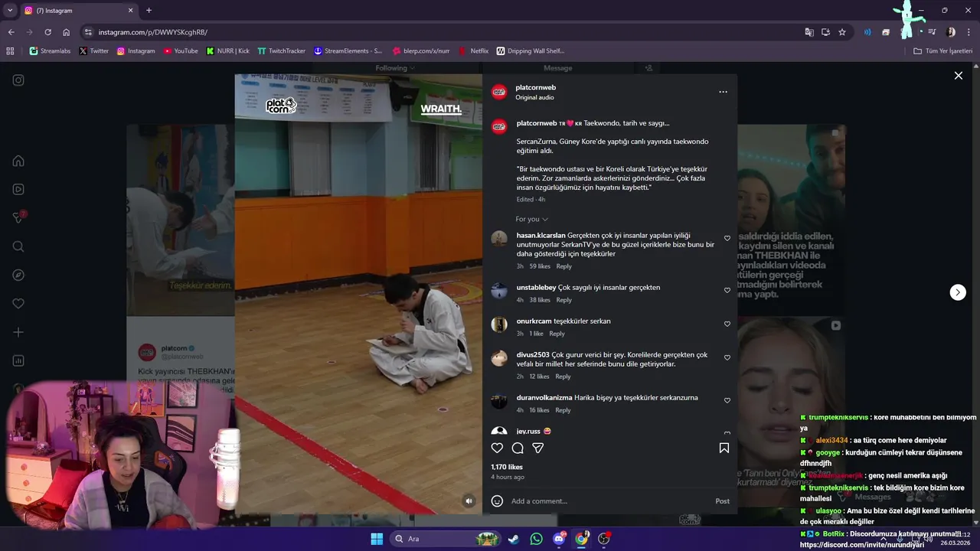Close the Instagram browser tab
The image size is (980, 551).
click(130, 11)
